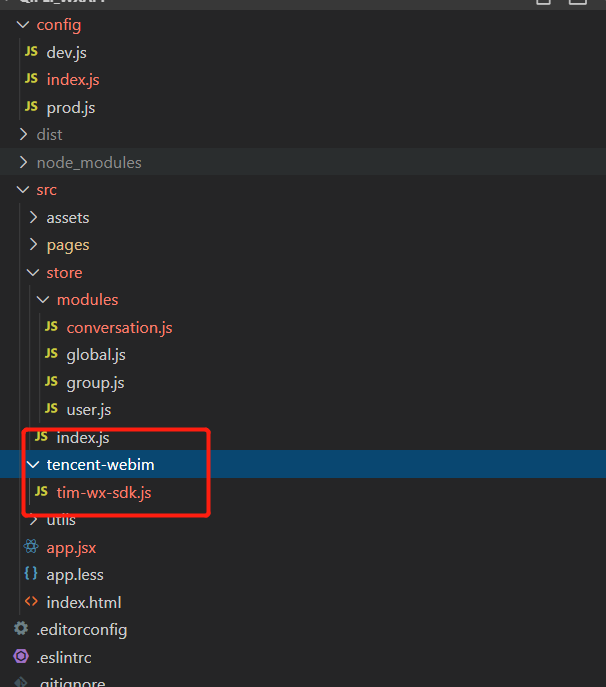Select the src folder name
Screen dimensions: 606x687
tap(46, 190)
